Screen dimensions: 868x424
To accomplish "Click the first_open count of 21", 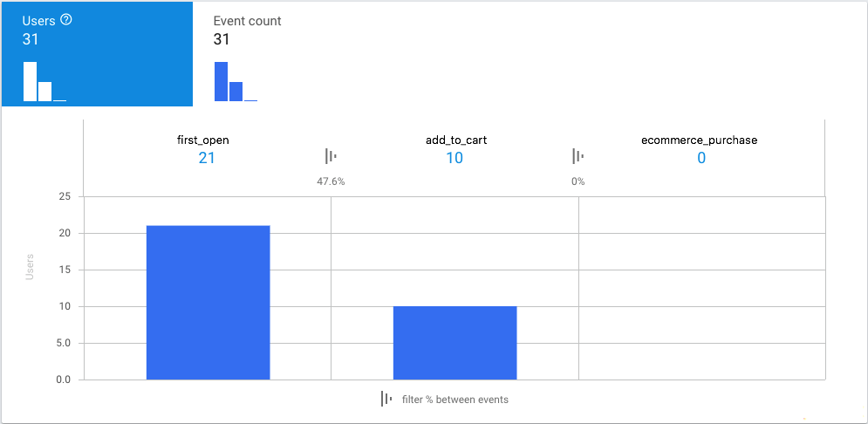I will coord(207,158).
